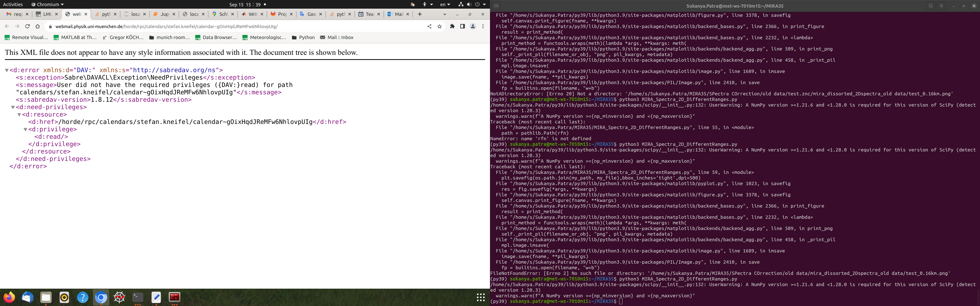Viewport: 980px width, 306px height.
Task: Open the terminal hamburger menu
Action: 941,6
